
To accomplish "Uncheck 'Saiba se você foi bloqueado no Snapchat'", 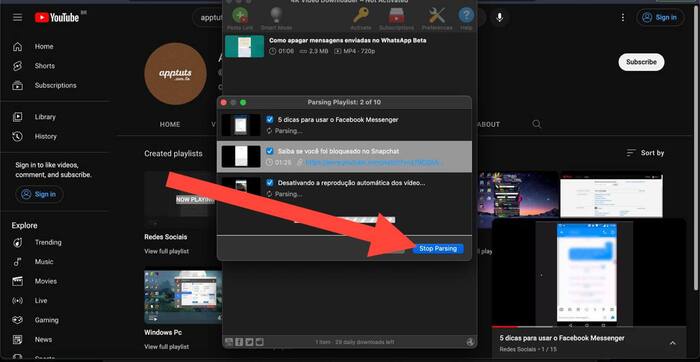I will pos(270,151).
